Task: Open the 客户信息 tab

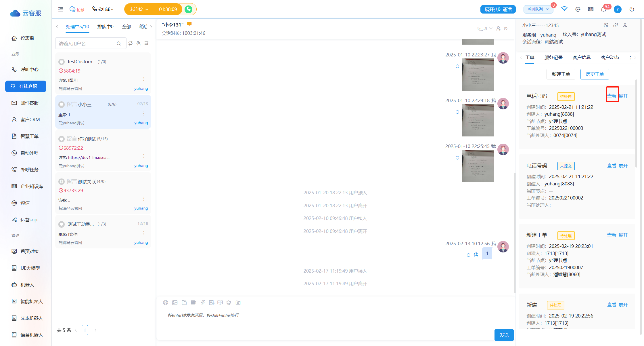Action: pos(582,58)
